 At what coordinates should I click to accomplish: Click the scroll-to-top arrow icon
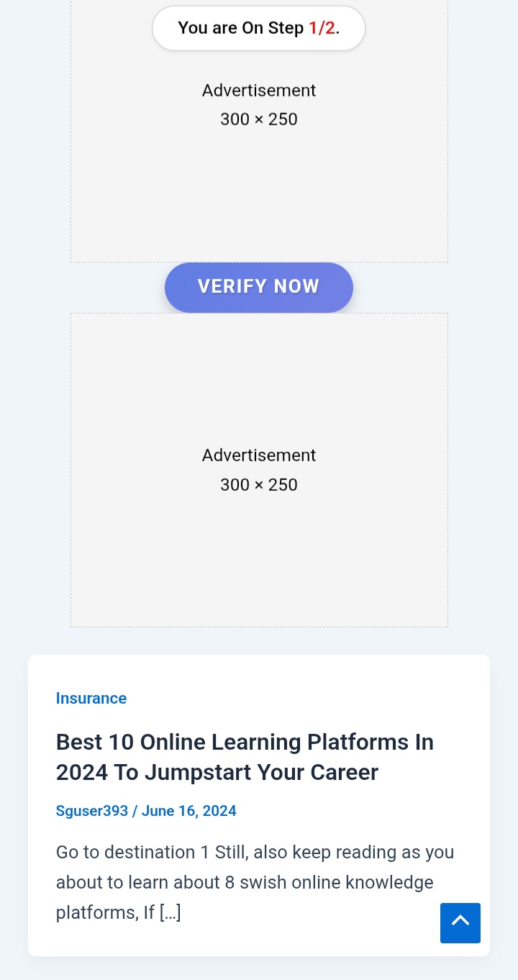(x=460, y=922)
